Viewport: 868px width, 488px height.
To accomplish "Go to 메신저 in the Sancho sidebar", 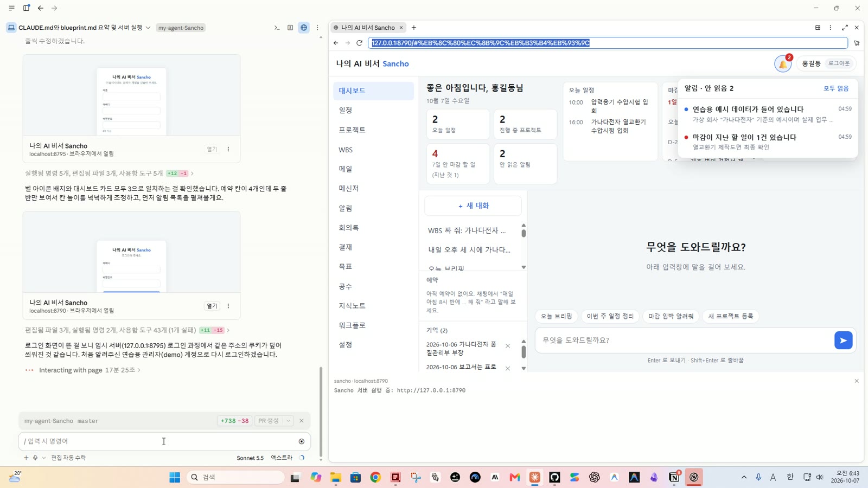I will point(373,188).
